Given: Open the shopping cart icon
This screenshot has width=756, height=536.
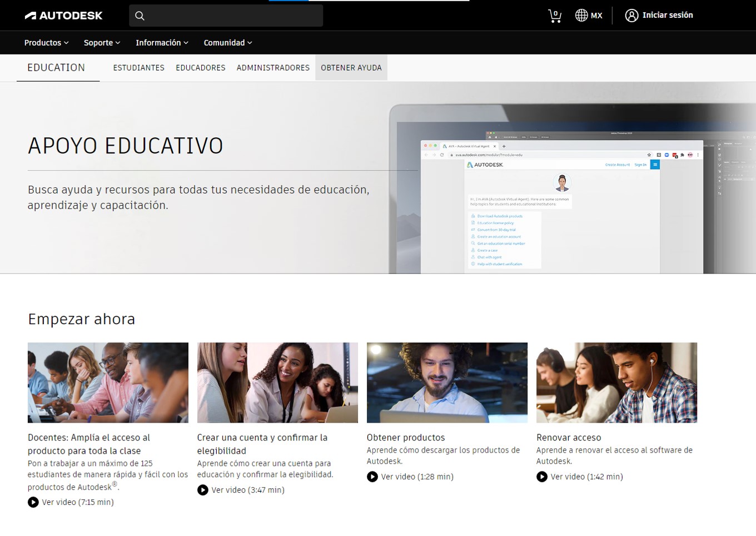Looking at the screenshot, I should pyautogui.click(x=555, y=16).
